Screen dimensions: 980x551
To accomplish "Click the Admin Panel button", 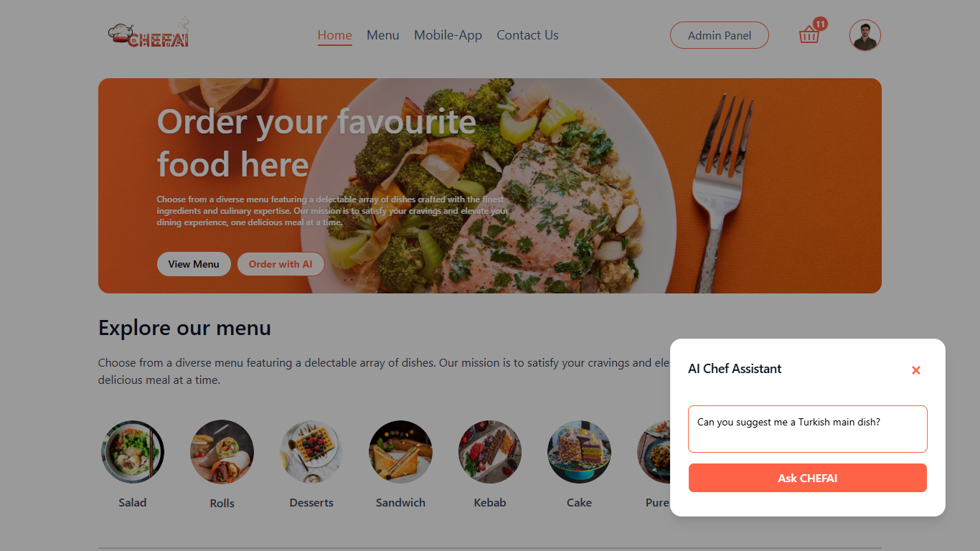I will (x=719, y=35).
